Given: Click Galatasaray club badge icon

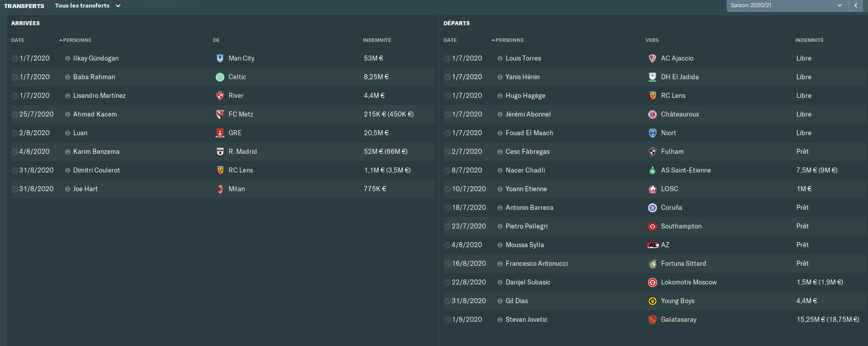Looking at the screenshot, I should pyautogui.click(x=653, y=320).
